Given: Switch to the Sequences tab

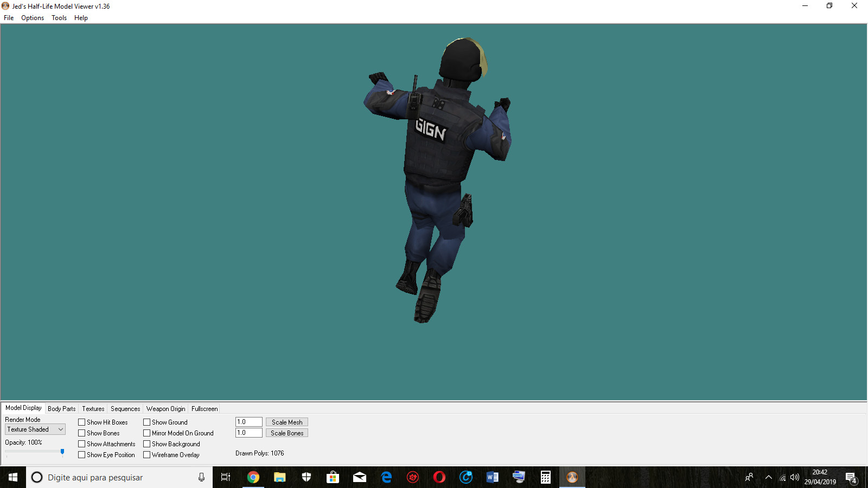Looking at the screenshot, I should 125,409.
